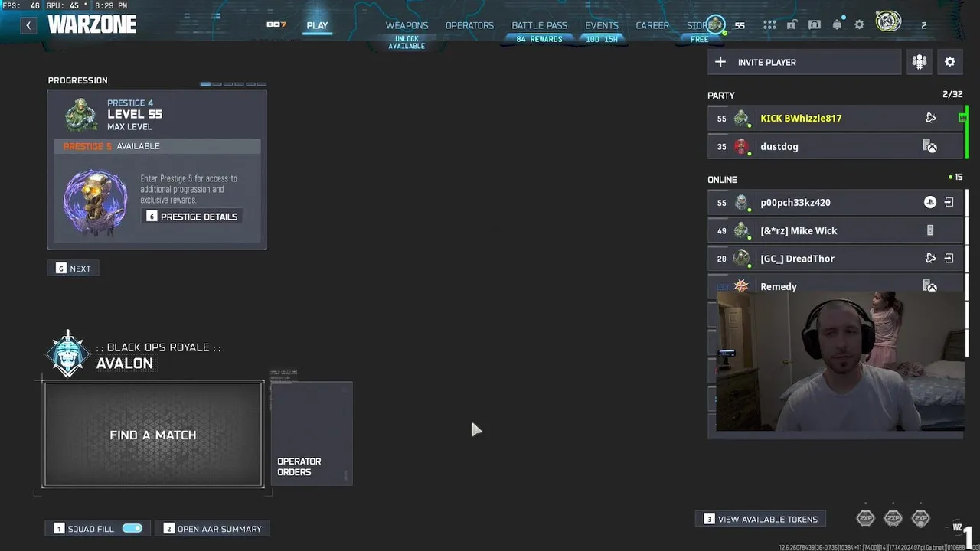Viewport: 980px width, 551px height.
Task: Click the party leader crown icon
Action: click(x=962, y=118)
